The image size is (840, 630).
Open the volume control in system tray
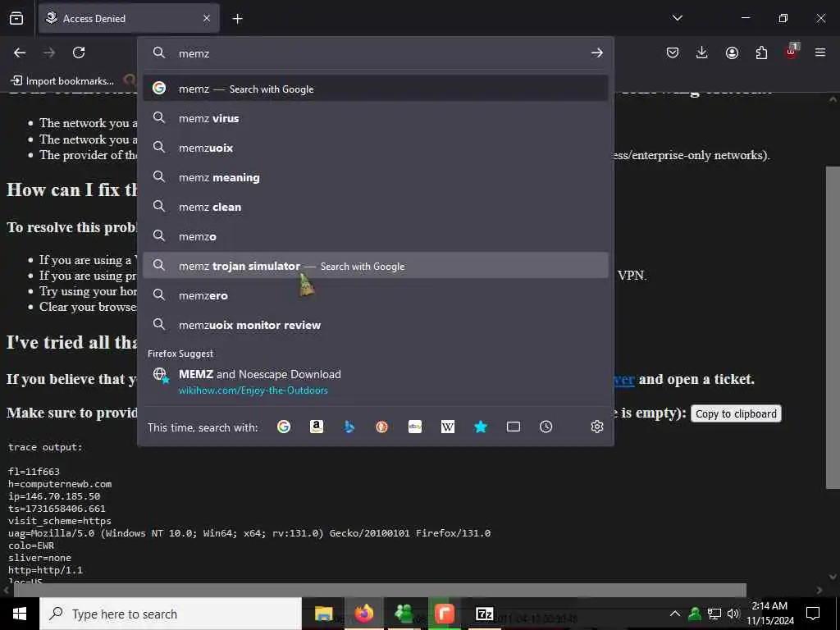tap(733, 614)
